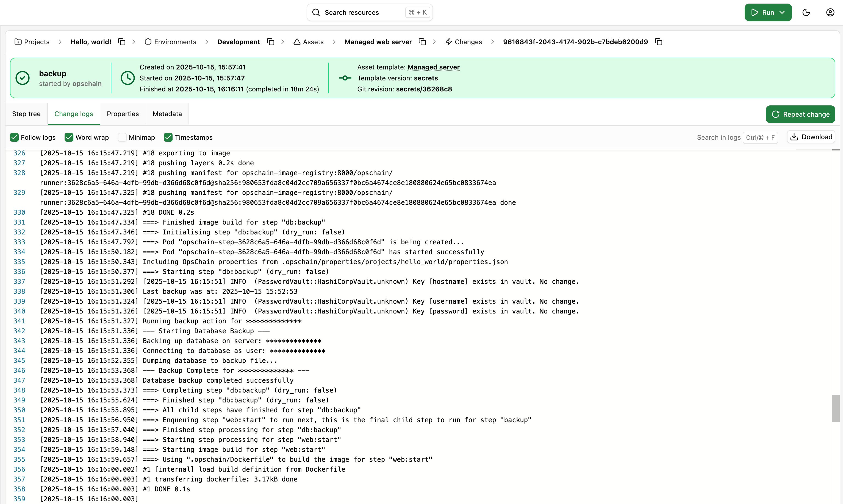This screenshot has height=504, width=843.
Task: Click the Changes lightning icon in breadcrumb
Action: (448, 42)
